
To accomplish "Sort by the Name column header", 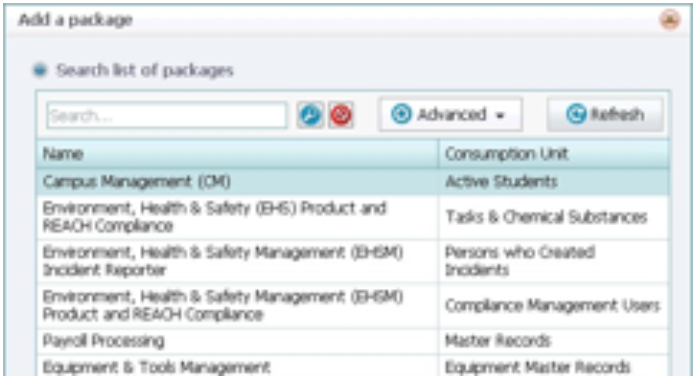I will pyautogui.click(x=238, y=154).
